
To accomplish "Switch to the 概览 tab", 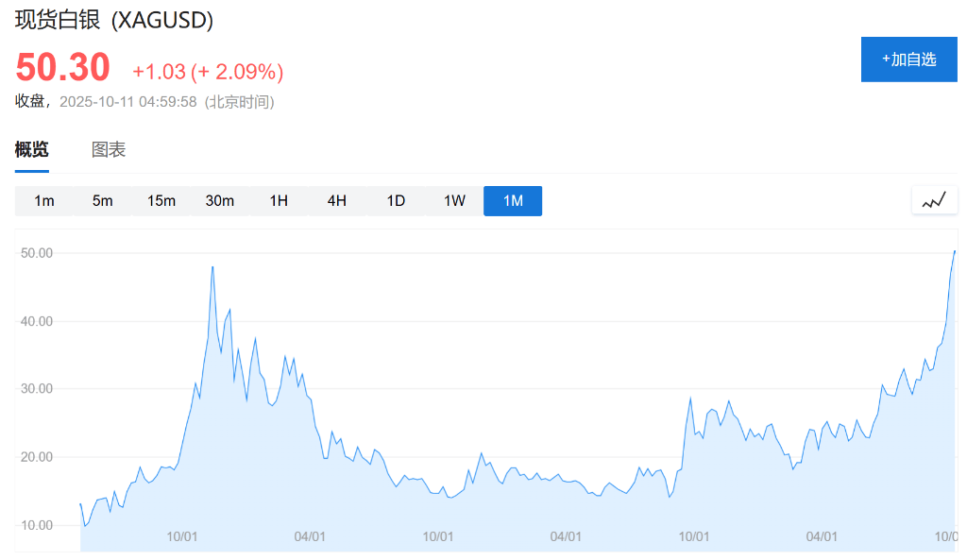I will click(31, 149).
